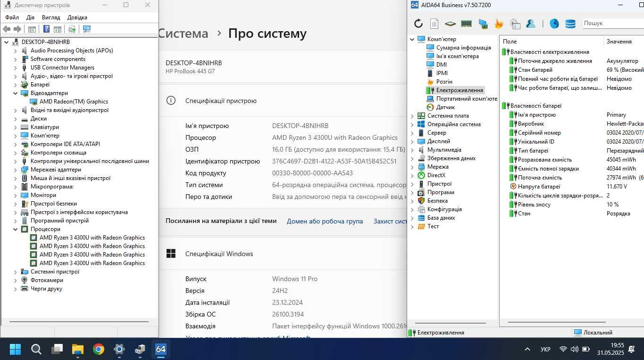Click Device Manager blue Help icon

(46, 29)
